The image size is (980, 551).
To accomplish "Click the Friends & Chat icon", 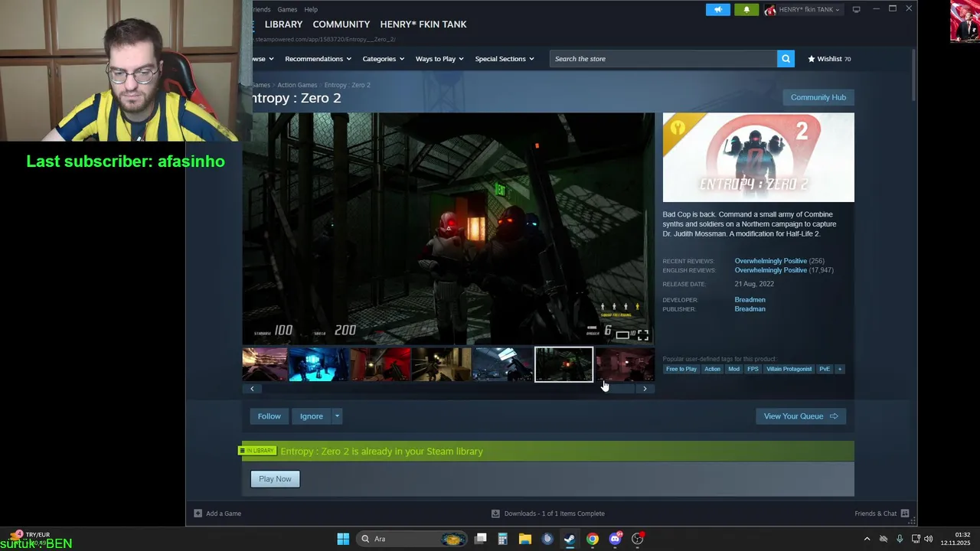I will [905, 514].
